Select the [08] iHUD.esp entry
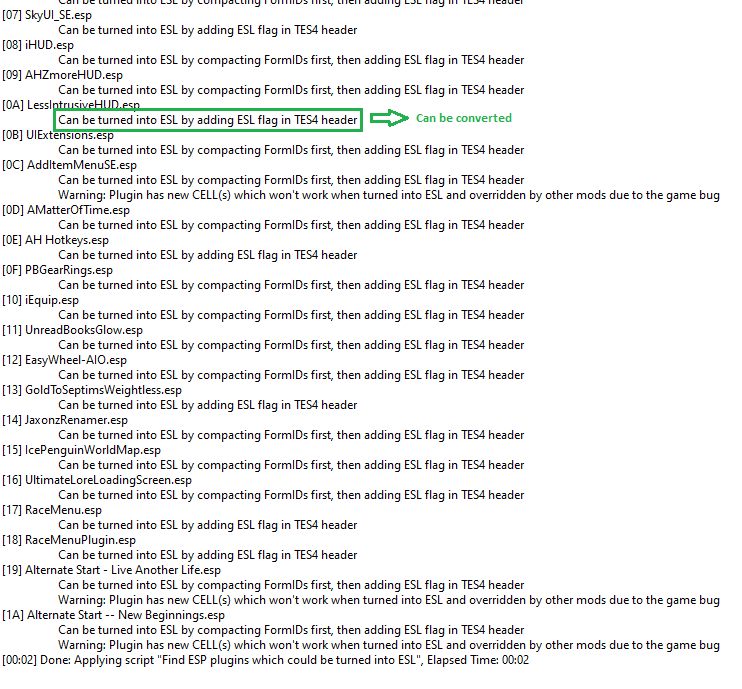The image size is (742, 689). [38, 45]
